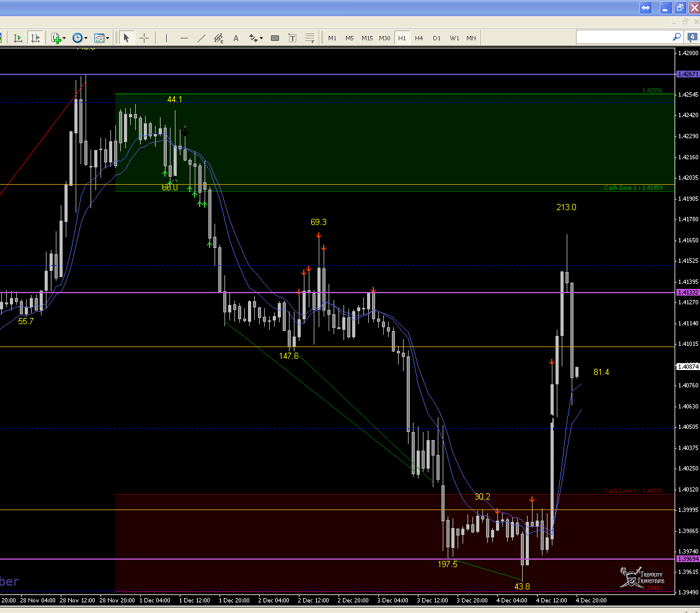This screenshot has width=700, height=613.
Task: Click the '1 Dec 04:00' time axis label
Action: pos(155,601)
